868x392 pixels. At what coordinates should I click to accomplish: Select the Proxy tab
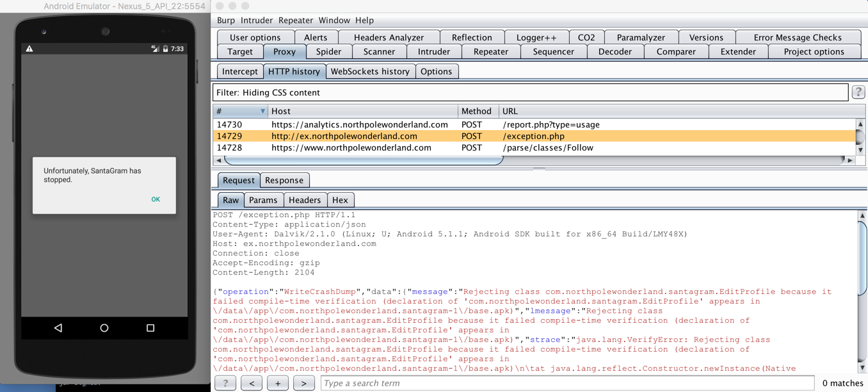click(x=284, y=52)
